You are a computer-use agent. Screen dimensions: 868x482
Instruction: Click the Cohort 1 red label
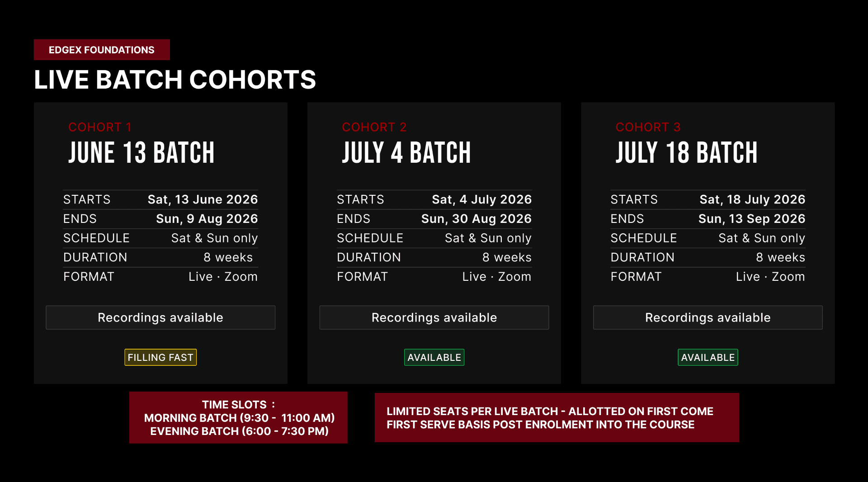[100, 127]
